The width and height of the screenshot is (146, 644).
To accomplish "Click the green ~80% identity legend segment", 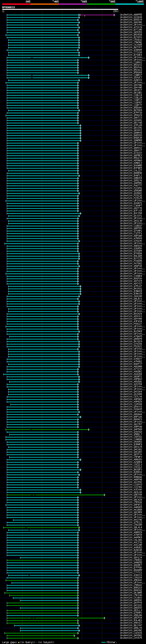I will pos(101,4).
